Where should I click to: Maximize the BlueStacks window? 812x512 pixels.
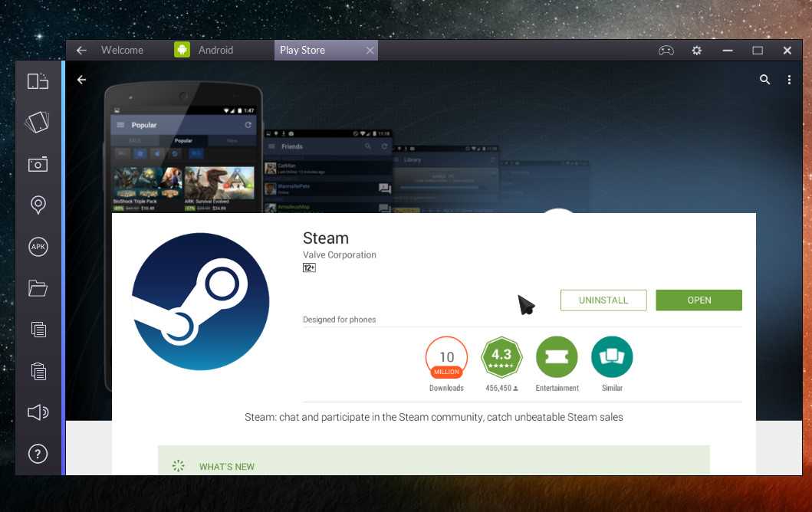click(x=758, y=51)
